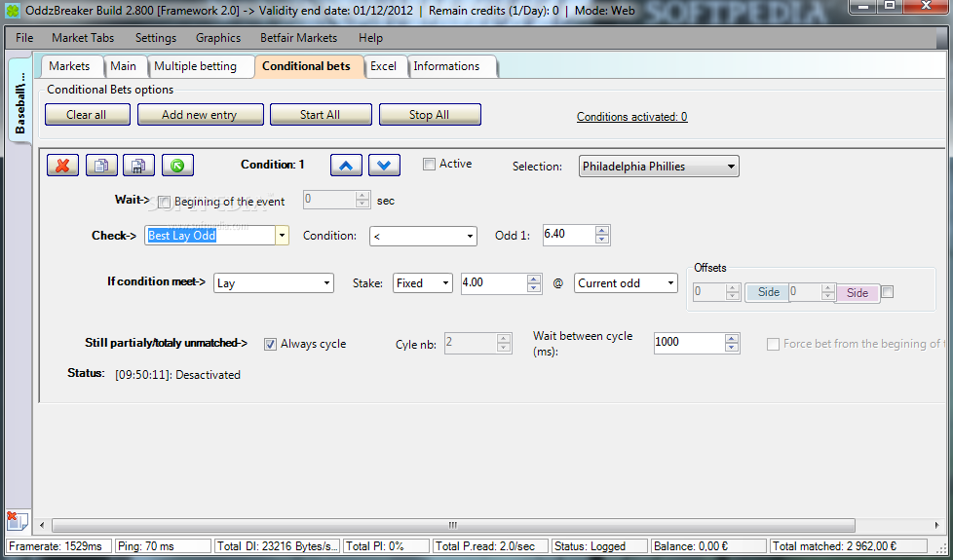Viewport: 953px width, 560px height.
Task: Click the copy condition icon
Action: (x=101, y=166)
